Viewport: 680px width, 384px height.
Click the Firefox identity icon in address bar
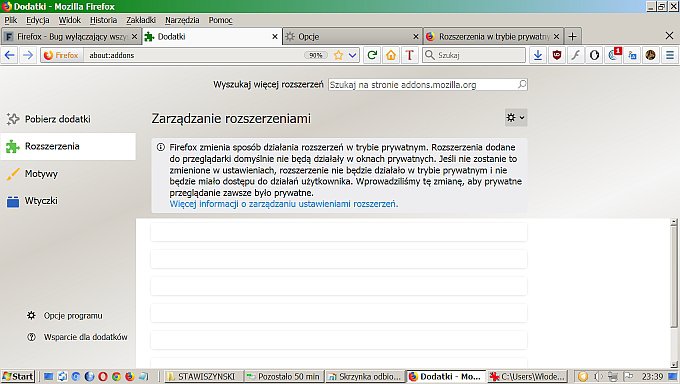[62, 55]
